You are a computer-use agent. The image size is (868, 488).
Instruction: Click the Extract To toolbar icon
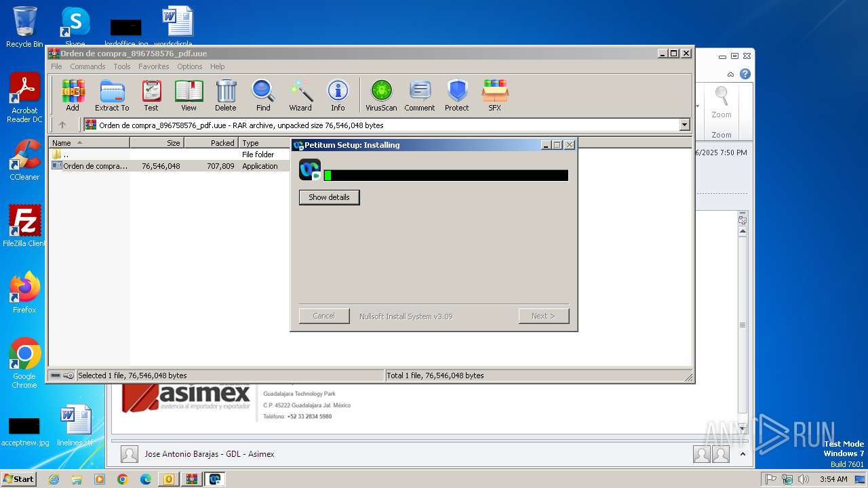pos(112,95)
